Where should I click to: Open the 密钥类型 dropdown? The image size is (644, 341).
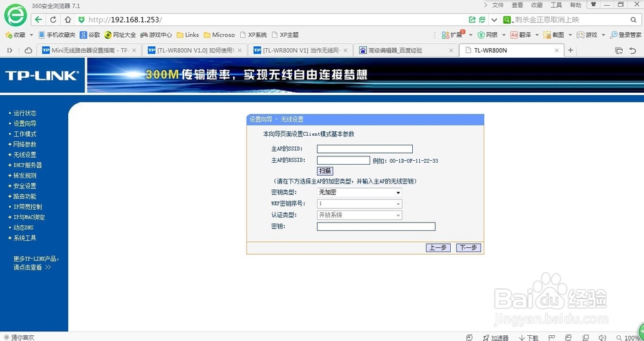[x=359, y=192]
